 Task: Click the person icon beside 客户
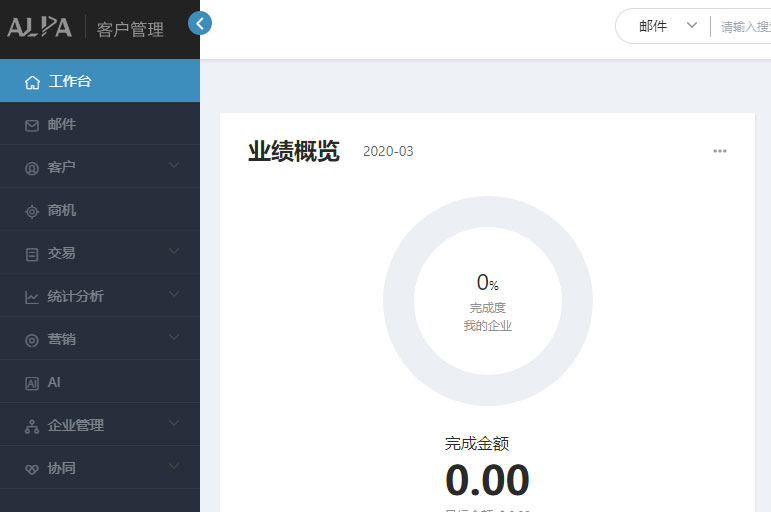point(32,169)
